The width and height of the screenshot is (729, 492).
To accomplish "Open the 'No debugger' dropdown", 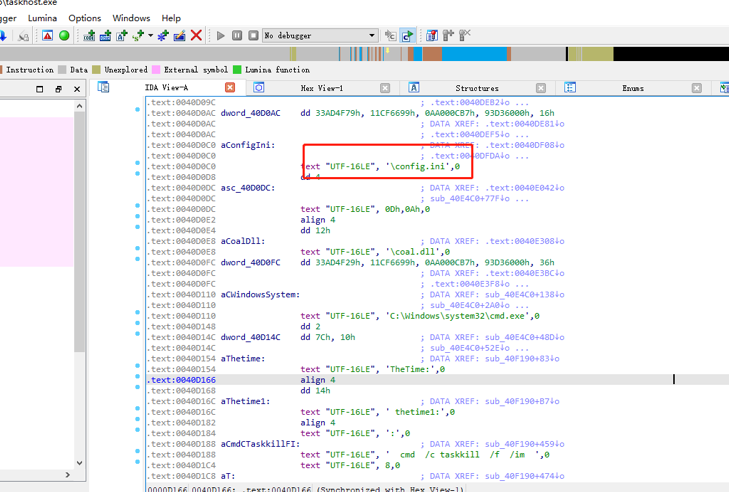I will tap(320, 35).
